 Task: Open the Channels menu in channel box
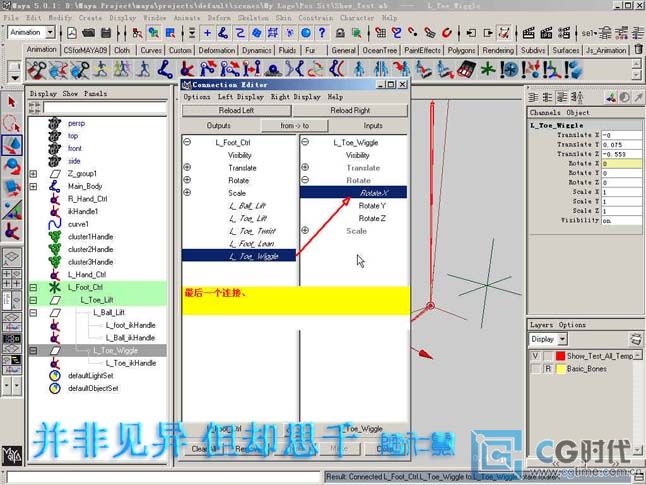[x=545, y=112]
